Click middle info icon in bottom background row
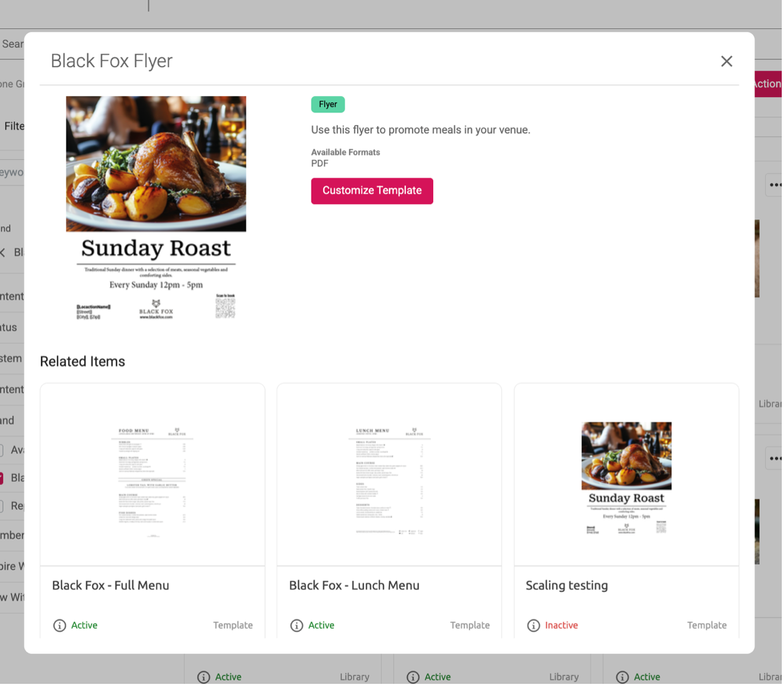Screen dimensions: 784x685 click(x=413, y=677)
